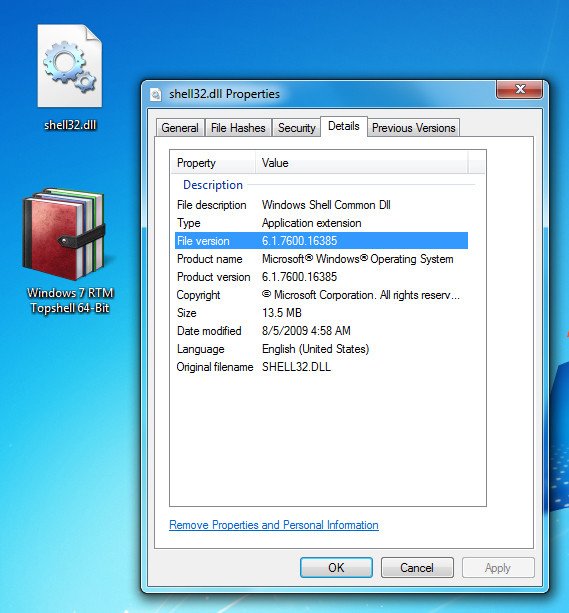Image resolution: width=569 pixels, height=613 pixels.
Task: Open Remove Properties and Personal Information link
Action: tap(274, 525)
